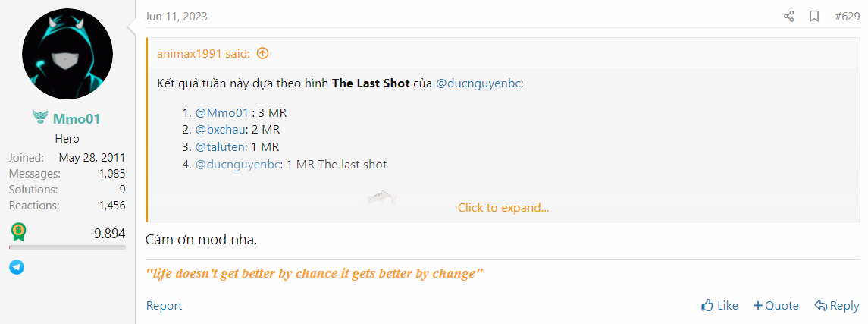Click the small fish image in the quote
Image resolution: width=868 pixels, height=324 pixels.
click(384, 197)
